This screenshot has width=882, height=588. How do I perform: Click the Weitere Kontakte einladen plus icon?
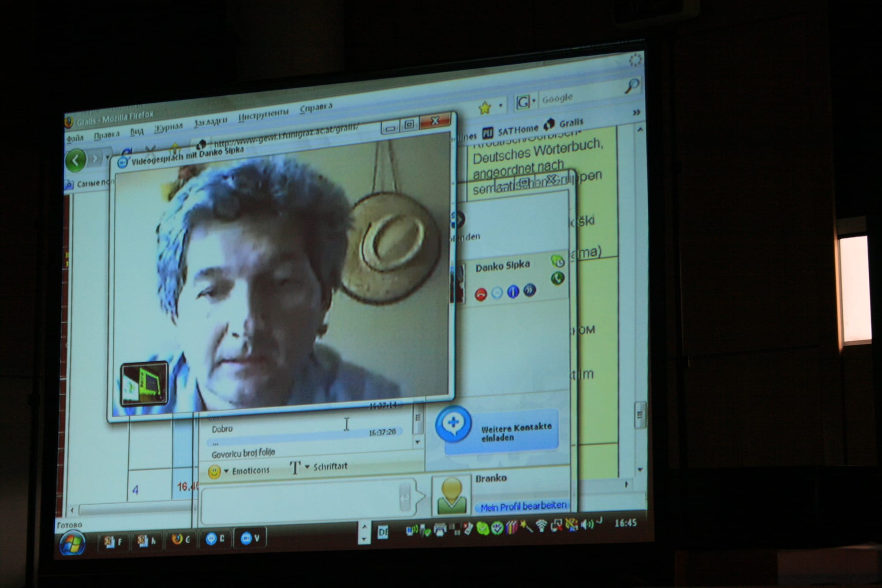click(x=453, y=424)
